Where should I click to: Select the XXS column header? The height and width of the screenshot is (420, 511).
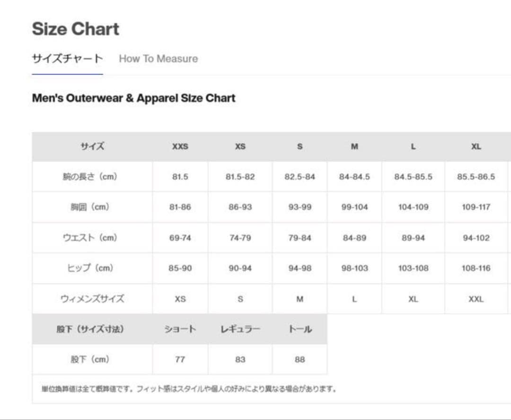(x=180, y=147)
